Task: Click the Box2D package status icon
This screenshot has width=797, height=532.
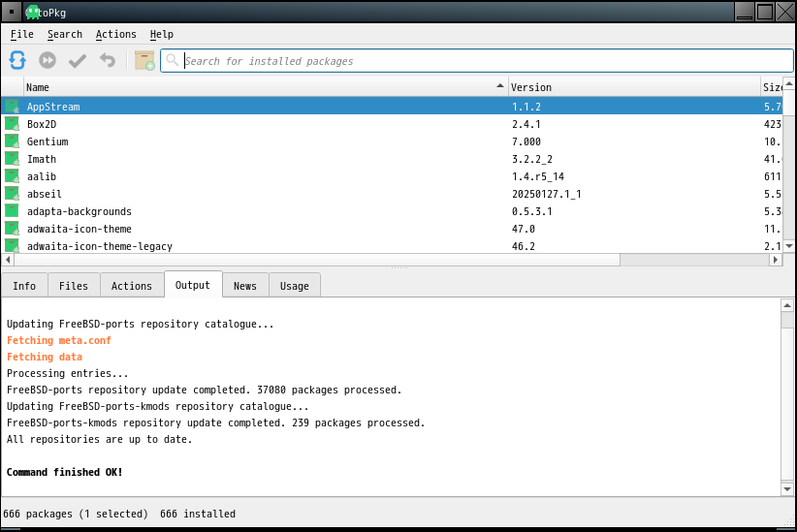Action: [13, 123]
